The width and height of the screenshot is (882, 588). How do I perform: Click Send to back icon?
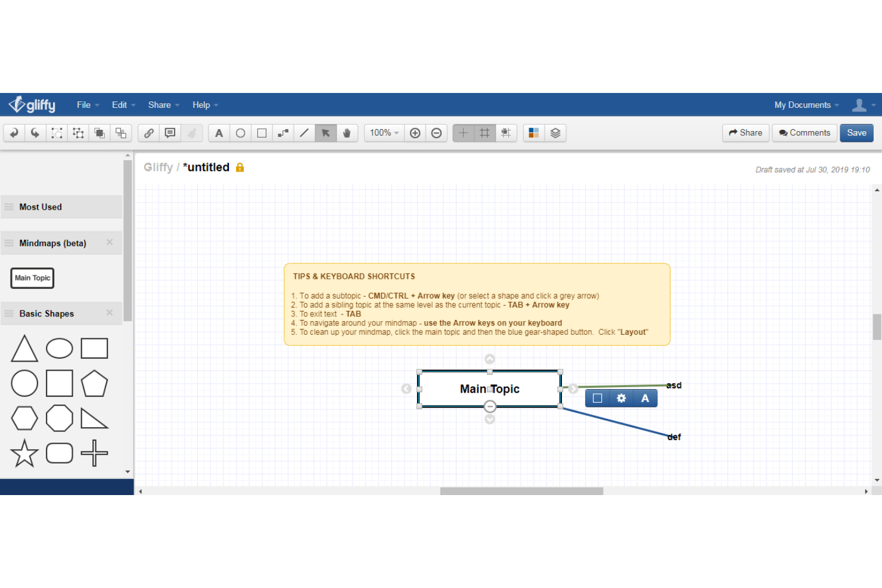click(x=121, y=133)
